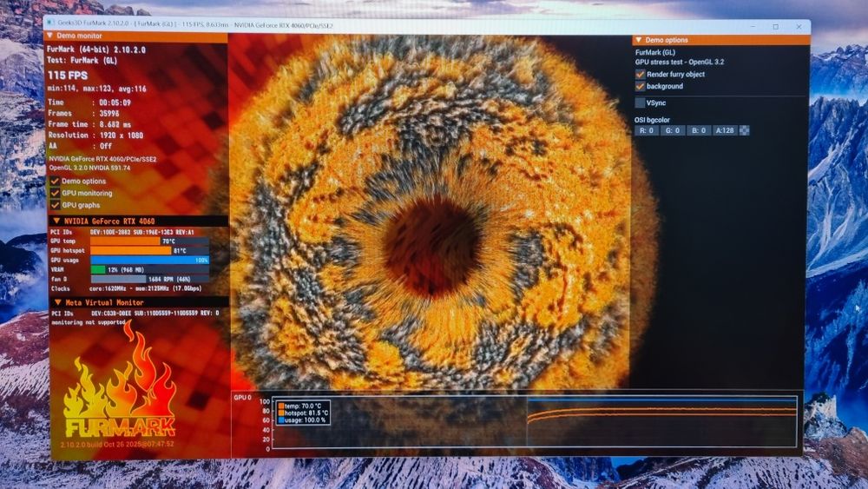
Task: Collapse the Meta Virtual Monitor section
Action: point(57,302)
